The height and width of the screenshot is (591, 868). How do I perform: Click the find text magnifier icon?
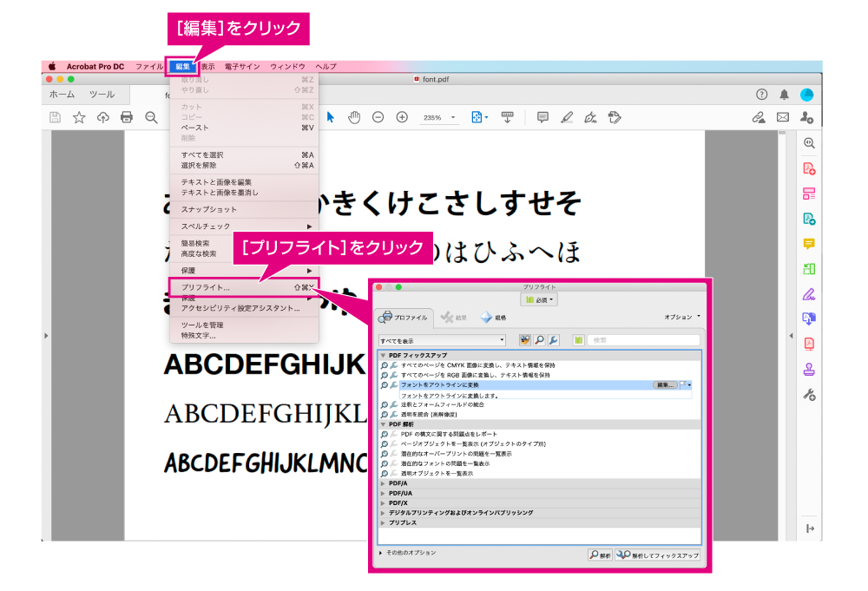[151, 117]
